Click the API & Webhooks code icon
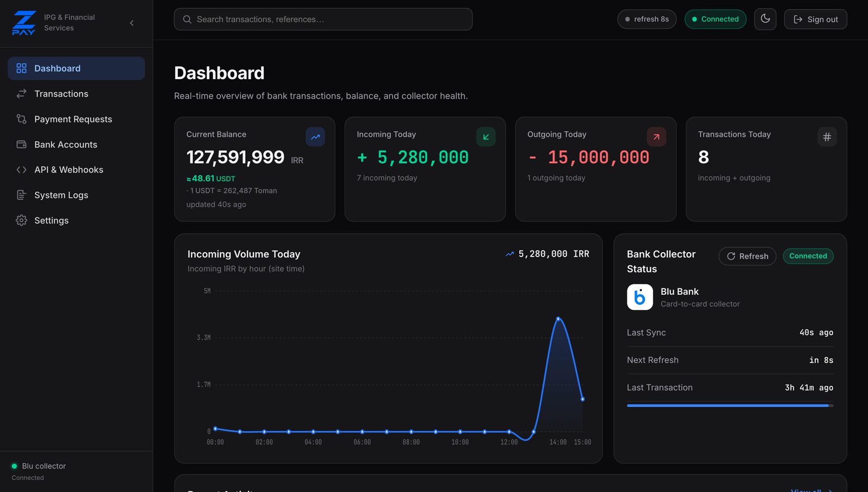This screenshot has height=492, width=868. [x=21, y=170]
